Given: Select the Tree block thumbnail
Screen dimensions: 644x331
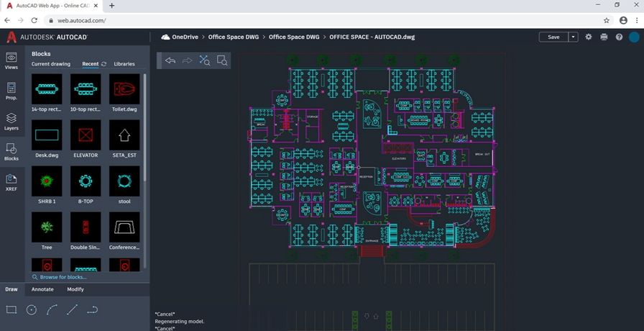Looking at the screenshot, I should click(47, 227).
